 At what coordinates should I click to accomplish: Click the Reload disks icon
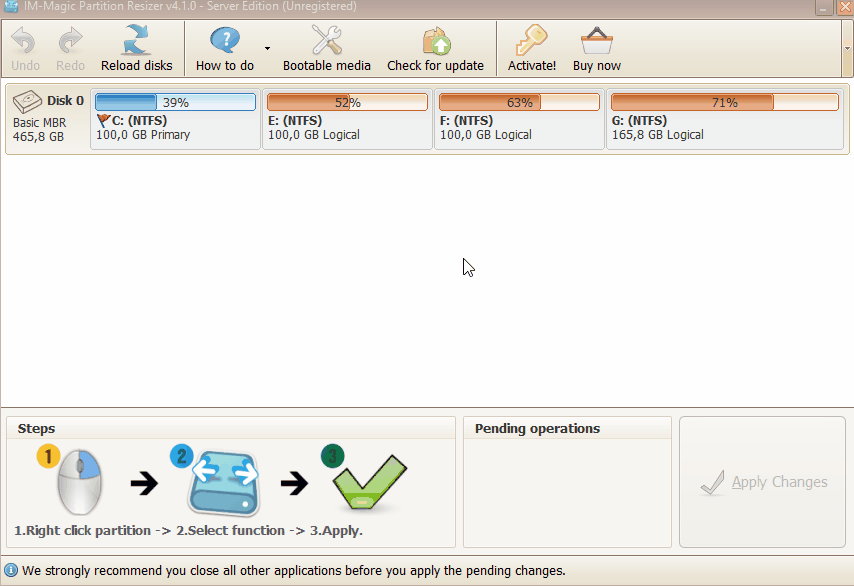pos(136,40)
